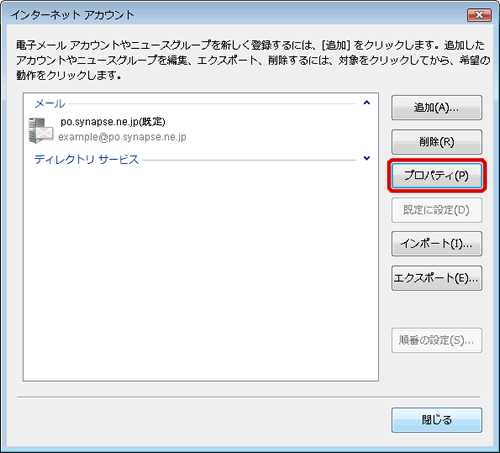The height and width of the screenshot is (453, 500).
Task: Choose エクスポート(E)... to export the account
Action: coord(437,278)
